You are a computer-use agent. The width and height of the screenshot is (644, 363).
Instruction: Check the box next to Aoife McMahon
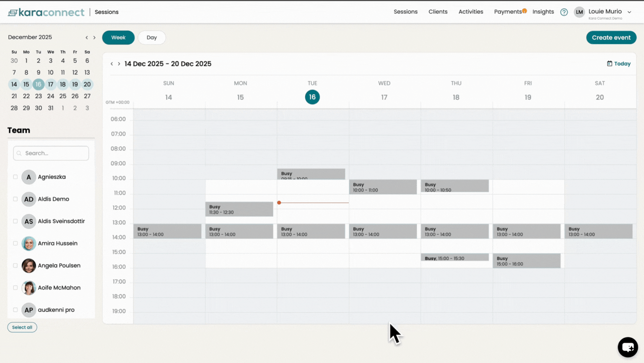(x=16, y=288)
